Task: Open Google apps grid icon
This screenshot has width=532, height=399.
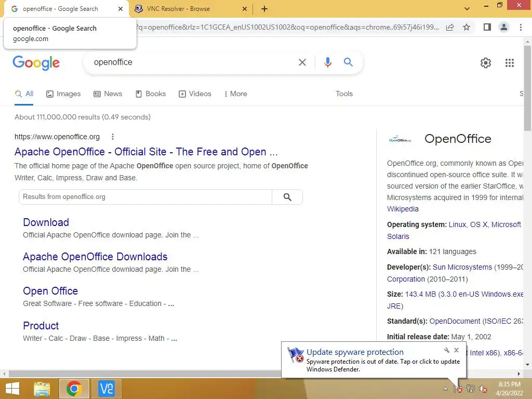Action: [x=510, y=63]
